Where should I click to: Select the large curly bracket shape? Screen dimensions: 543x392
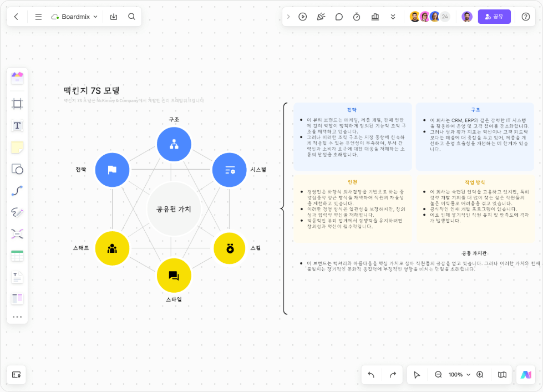[284, 208]
